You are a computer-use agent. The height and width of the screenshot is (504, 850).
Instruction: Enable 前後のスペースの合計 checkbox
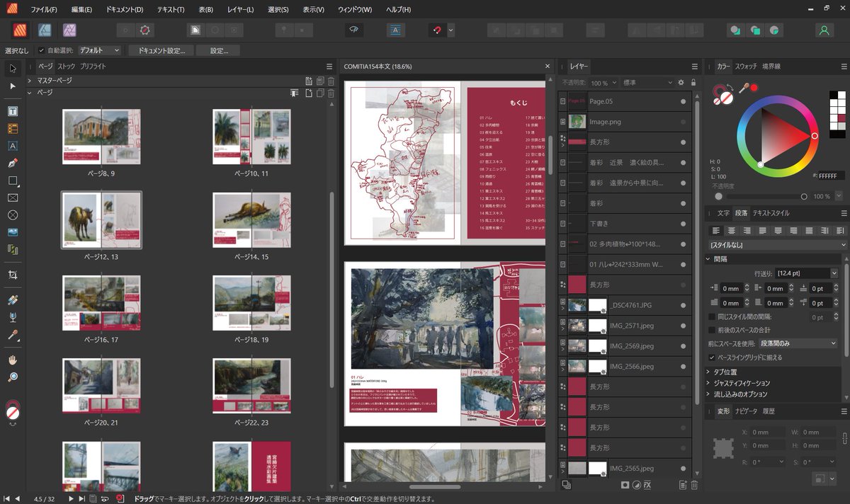point(712,330)
